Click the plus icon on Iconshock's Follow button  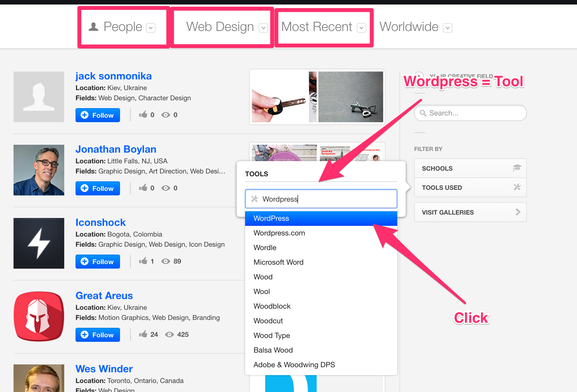tap(85, 261)
